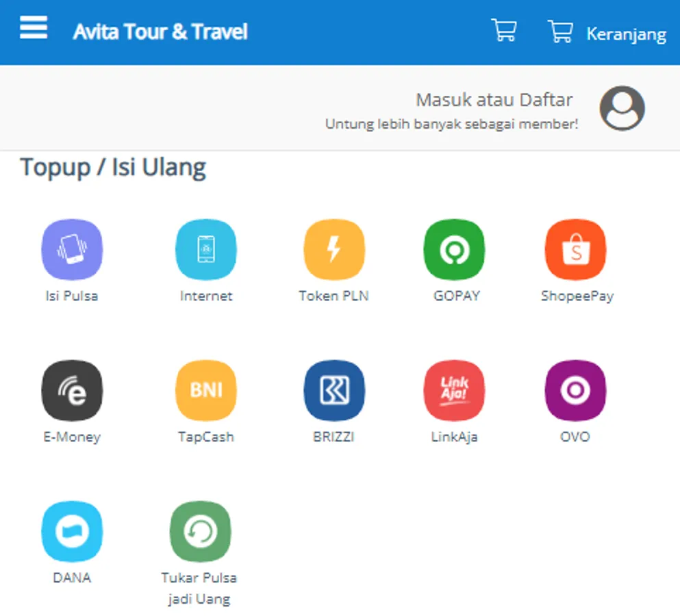Select the DANA icon
680x616 pixels.
click(72, 531)
